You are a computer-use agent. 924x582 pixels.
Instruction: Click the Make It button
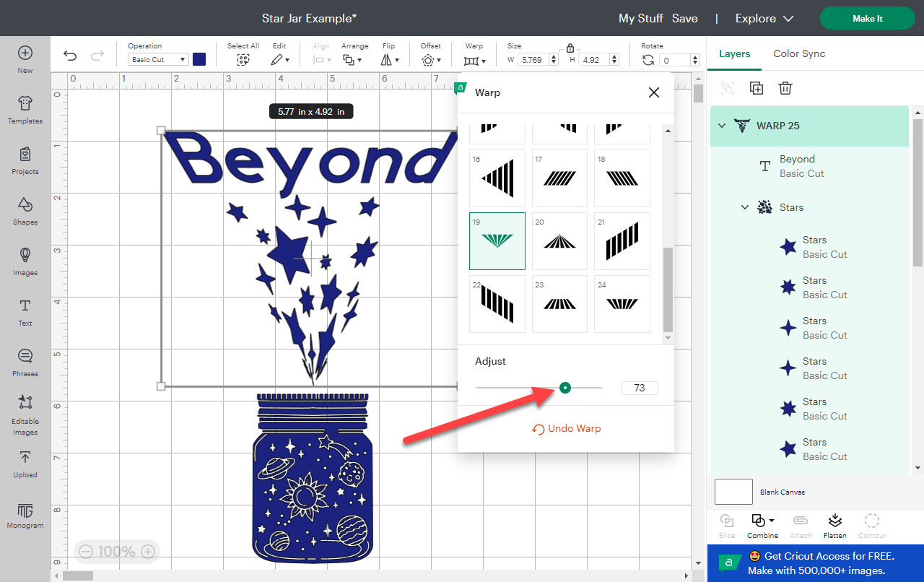pos(867,18)
